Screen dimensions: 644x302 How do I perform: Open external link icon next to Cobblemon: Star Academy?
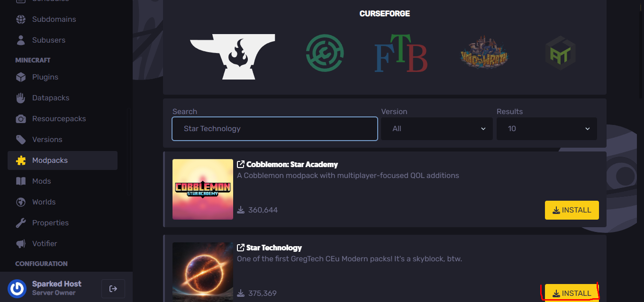point(241,164)
